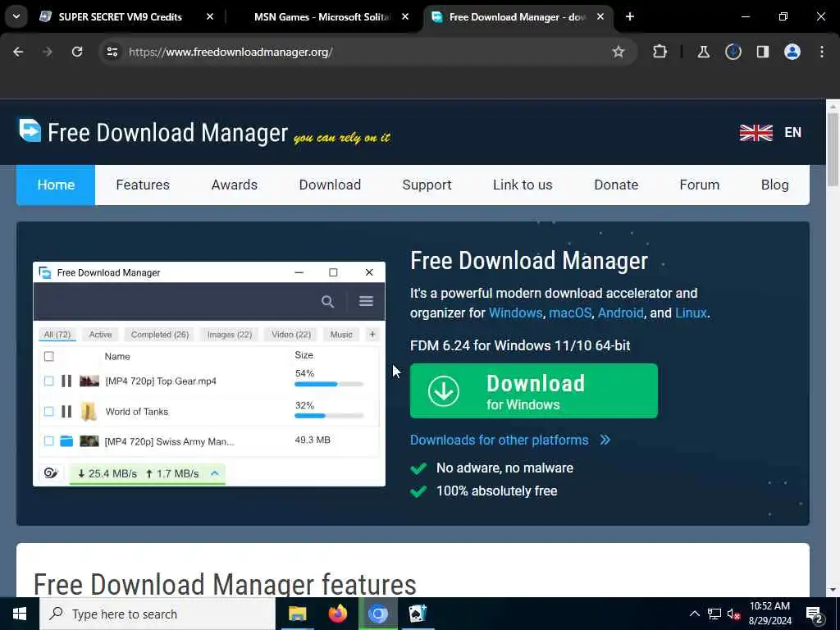Click the hamburger menu in FDM preview
840x630 pixels.
tap(366, 301)
